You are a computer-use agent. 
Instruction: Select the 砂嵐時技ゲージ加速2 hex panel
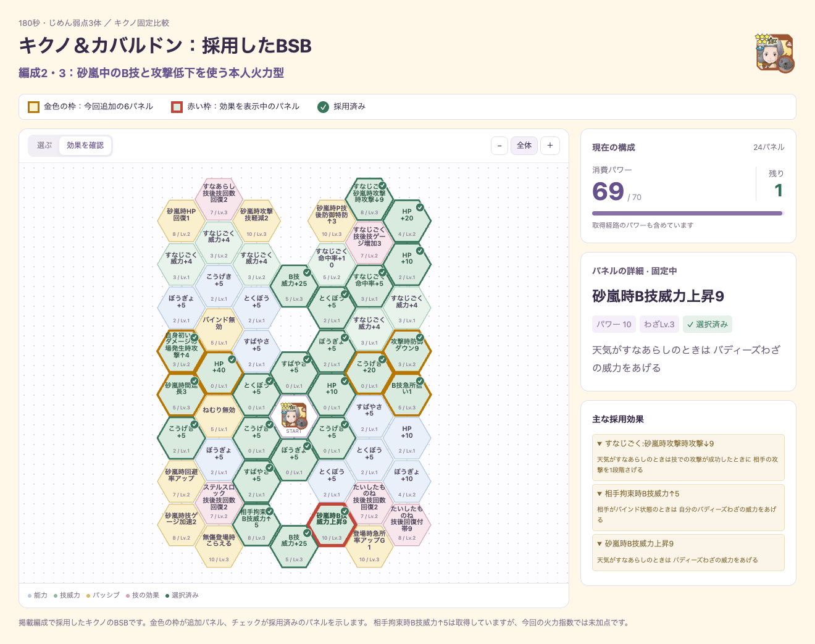point(182,525)
